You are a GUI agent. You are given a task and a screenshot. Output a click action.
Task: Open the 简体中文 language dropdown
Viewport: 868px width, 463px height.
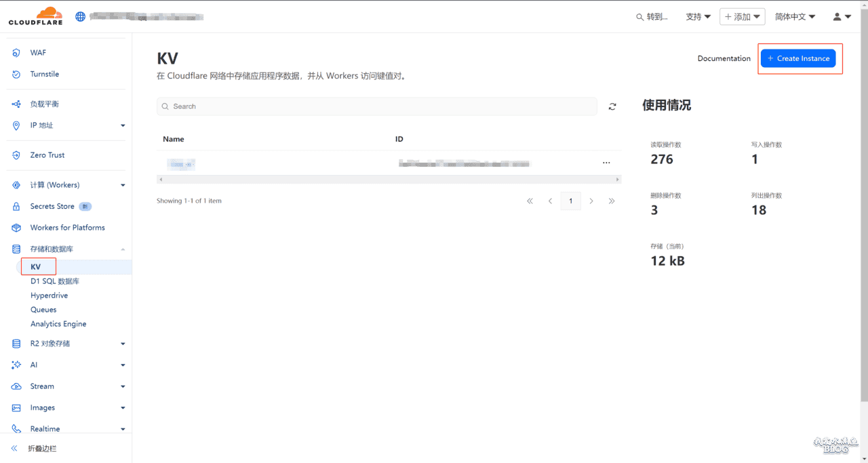point(795,17)
